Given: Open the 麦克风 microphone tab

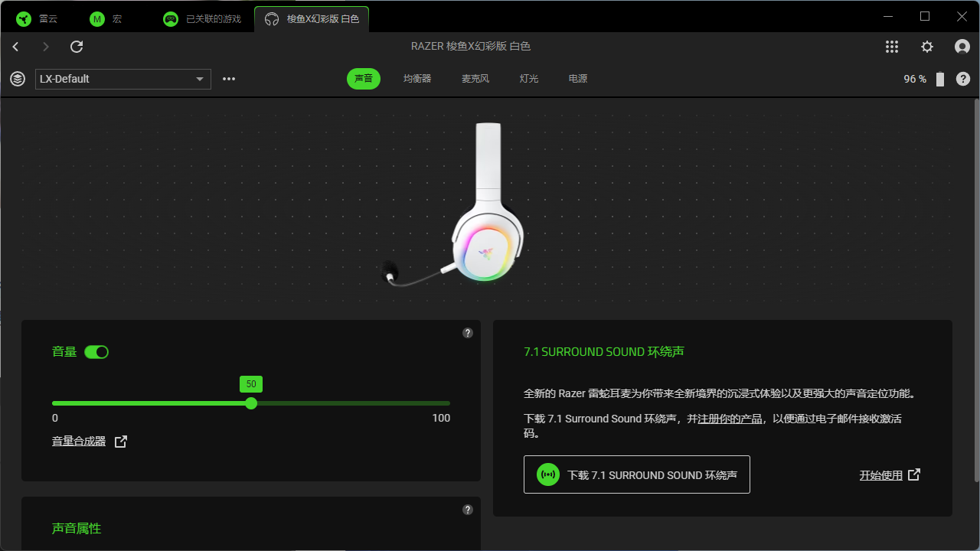Looking at the screenshot, I should point(475,79).
